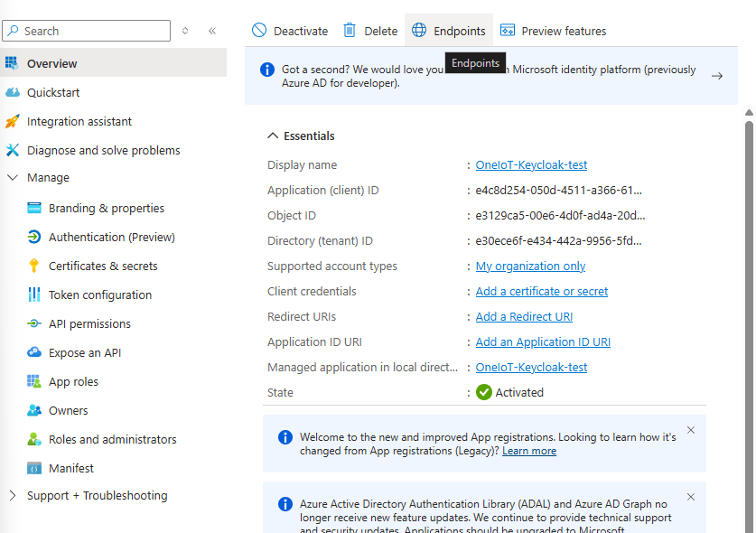Image resolution: width=756 pixels, height=533 pixels.
Task: Click the Directory (tenant) ID value
Action: coord(558,240)
